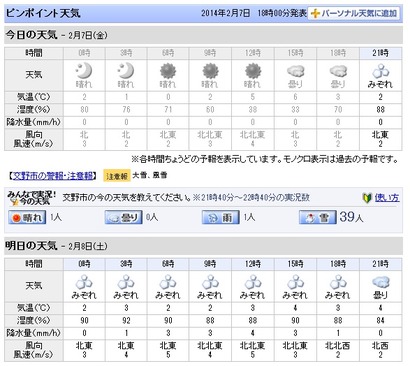Viewport: 410px width, 366px height.
Task: Click tomorrow's 15時 sleet weather icon
Action: pos(295,282)
